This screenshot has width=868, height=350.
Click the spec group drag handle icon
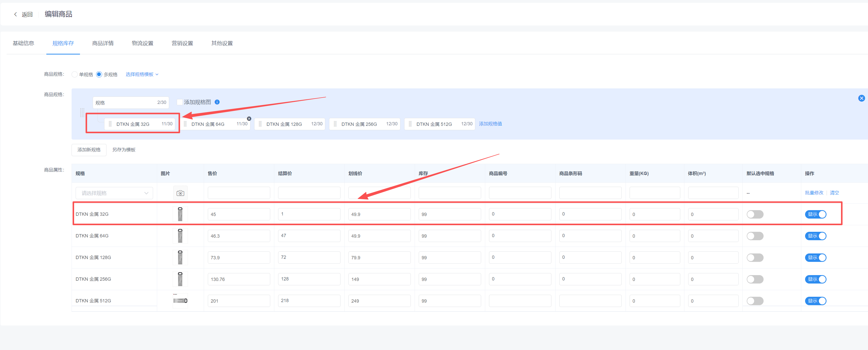click(x=82, y=113)
